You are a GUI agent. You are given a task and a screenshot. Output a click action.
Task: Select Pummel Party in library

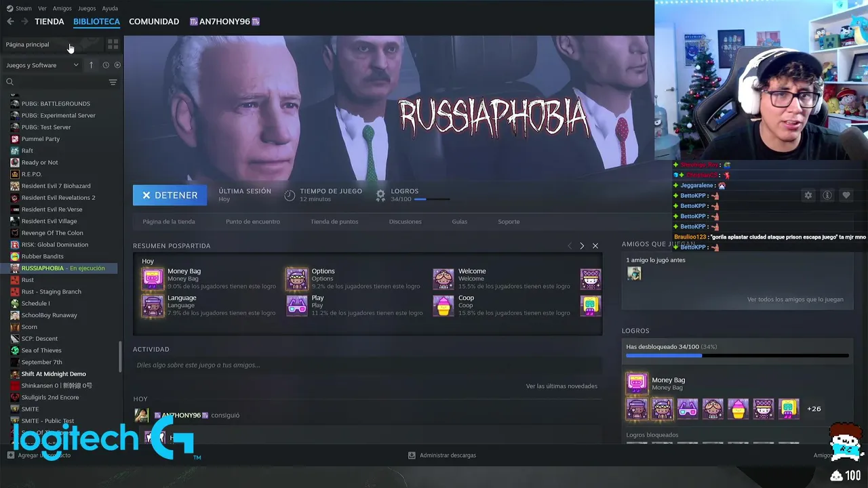41,139
